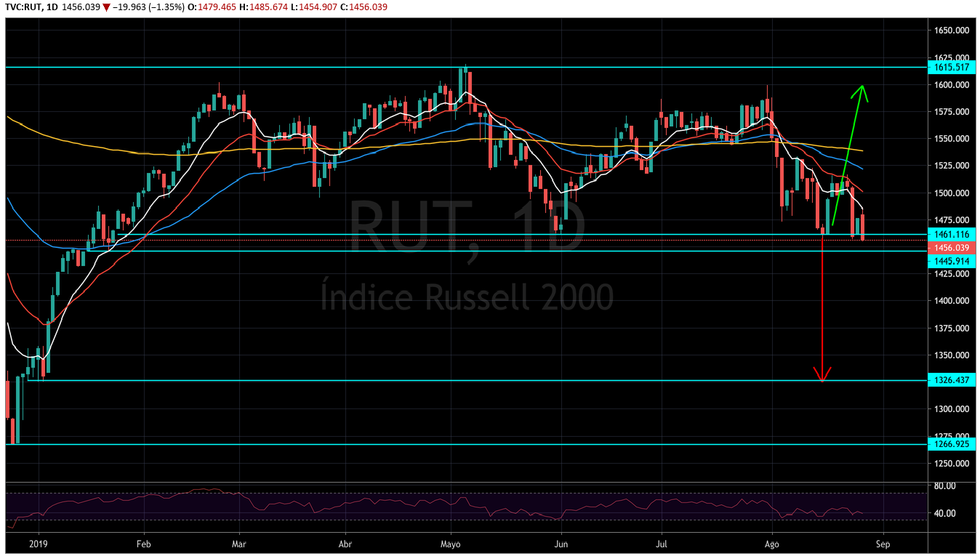The image size is (980, 556).
Task: Click the open value O:1479.465
Action: click(212, 7)
